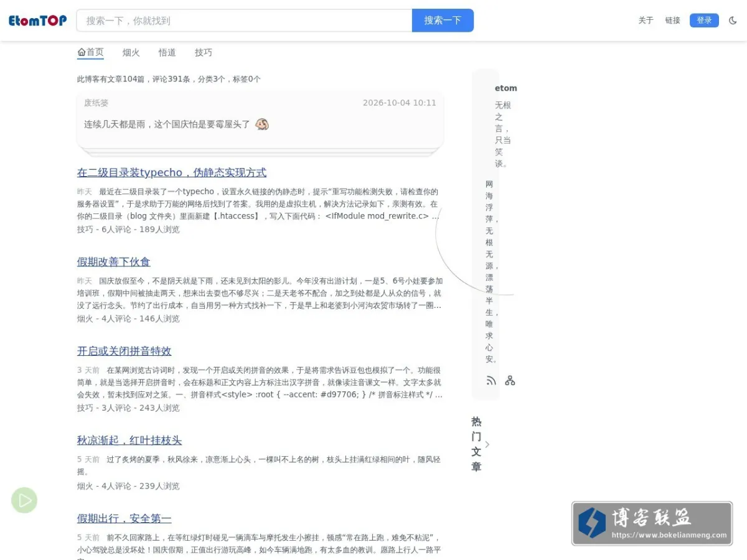Open the EtomTOP site logo
This screenshot has height=560, width=747.
(37, 21)
